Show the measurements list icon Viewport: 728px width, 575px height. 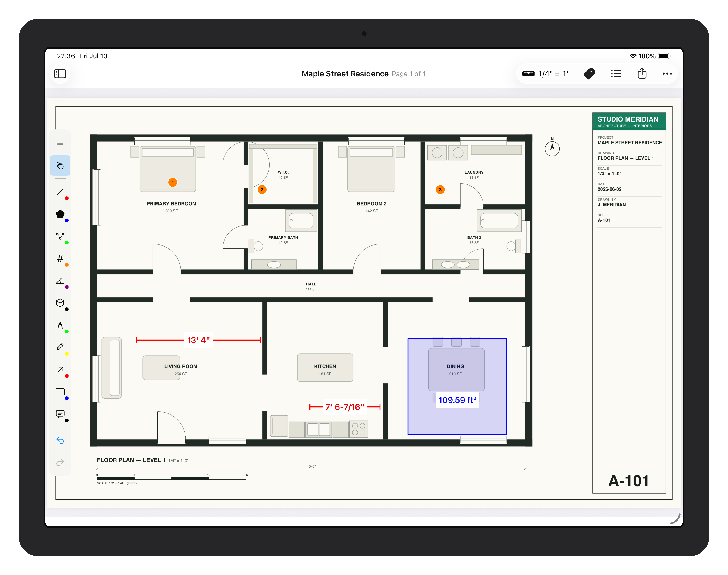coord(616,74)
